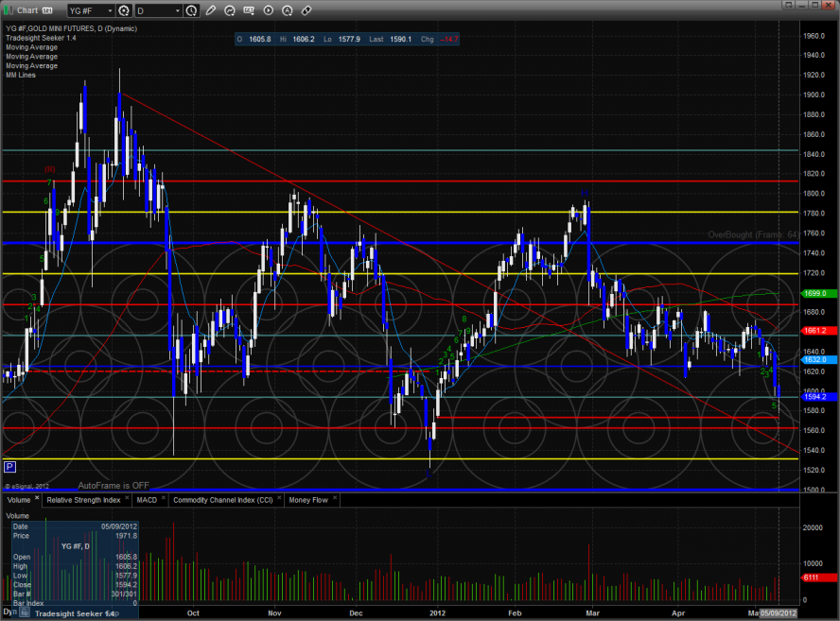Click the 05/09/2012 date marker on time axis
The image size is (840, 621).
[x=780, y=613]
